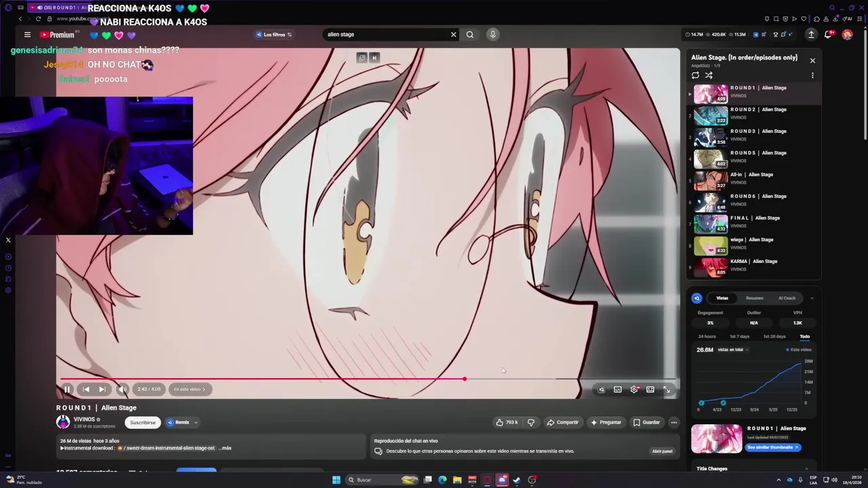
Task: Select the '1st 28 days' range tab
Action: [774, 336]
